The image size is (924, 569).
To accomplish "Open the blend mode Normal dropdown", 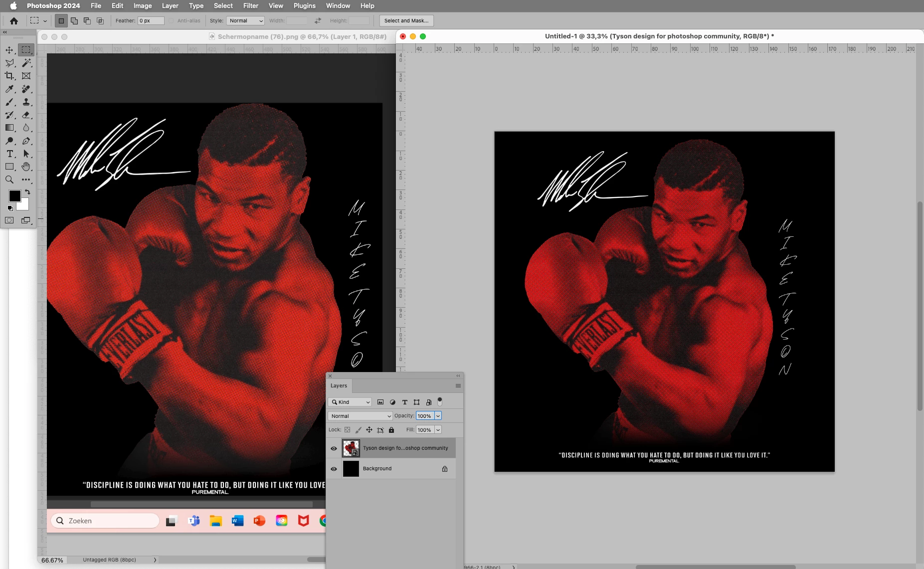I will coord(360,416).
